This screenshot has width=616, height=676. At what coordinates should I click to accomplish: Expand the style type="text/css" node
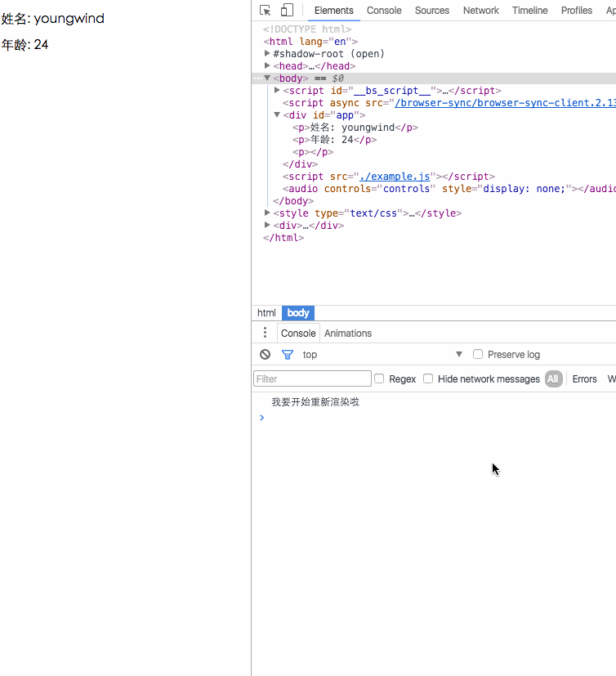[267, 213]
